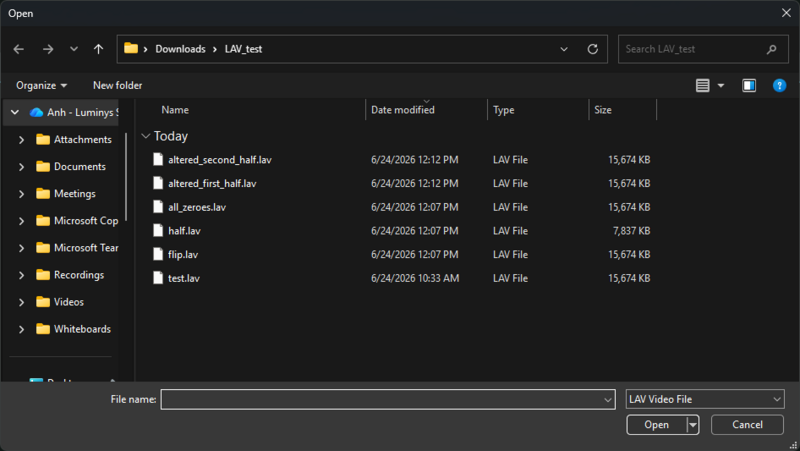Screen dimensions: 800x451
Task: Open the LAV Video File type dropdown
Action: coord(705,399)
